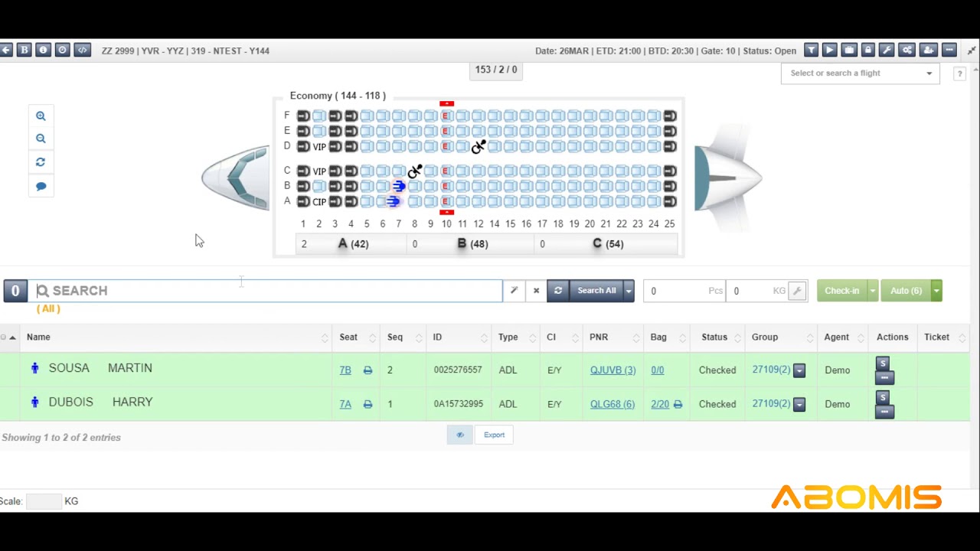Clear the search with the X icon
Viewport: 980px width, 551px height.
point(536,291)
